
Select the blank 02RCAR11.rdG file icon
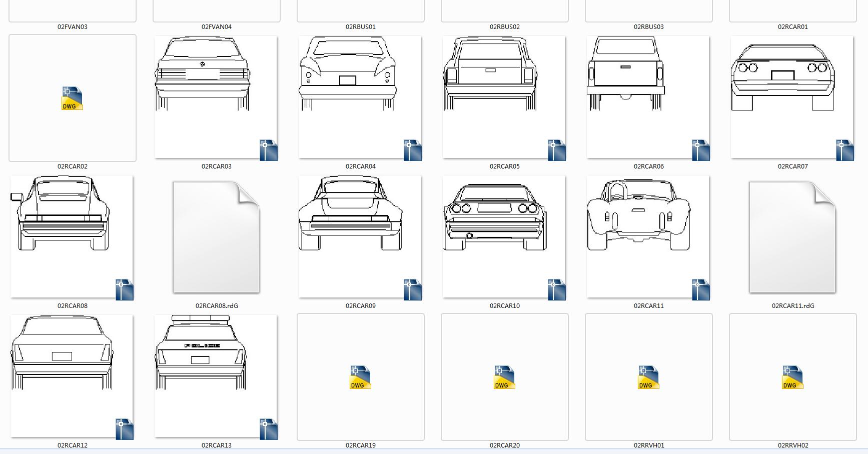(x=792, y=237)
